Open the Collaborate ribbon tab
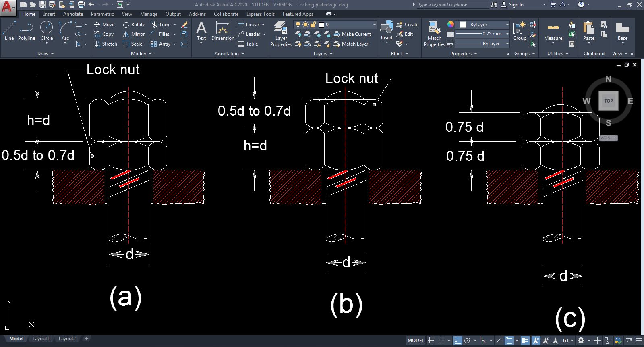 [x=226, y=14]
